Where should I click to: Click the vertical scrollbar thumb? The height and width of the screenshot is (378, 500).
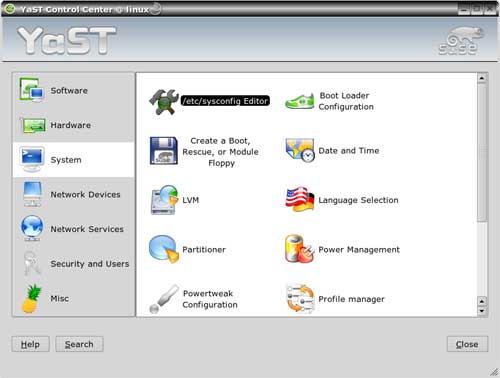pos(482,152)
